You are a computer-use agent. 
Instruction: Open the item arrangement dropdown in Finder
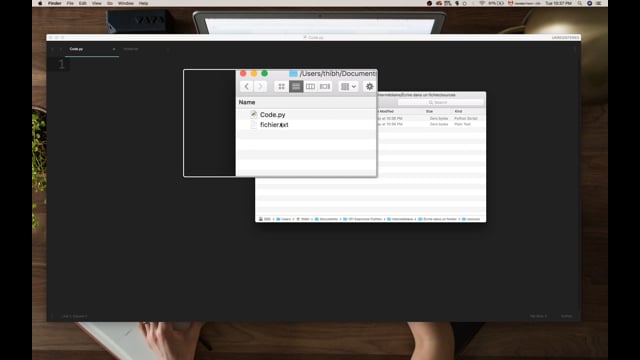pos(348,87)
